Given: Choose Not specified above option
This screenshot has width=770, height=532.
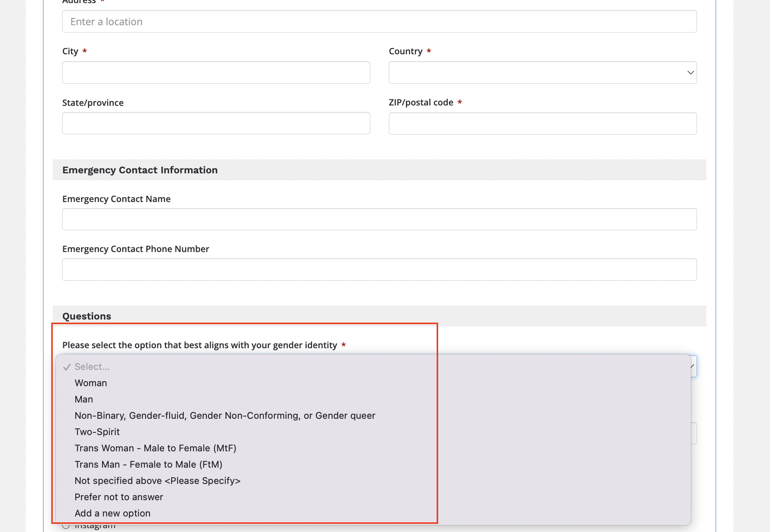Looking at the screenshot, I should (x=157, y=481).
